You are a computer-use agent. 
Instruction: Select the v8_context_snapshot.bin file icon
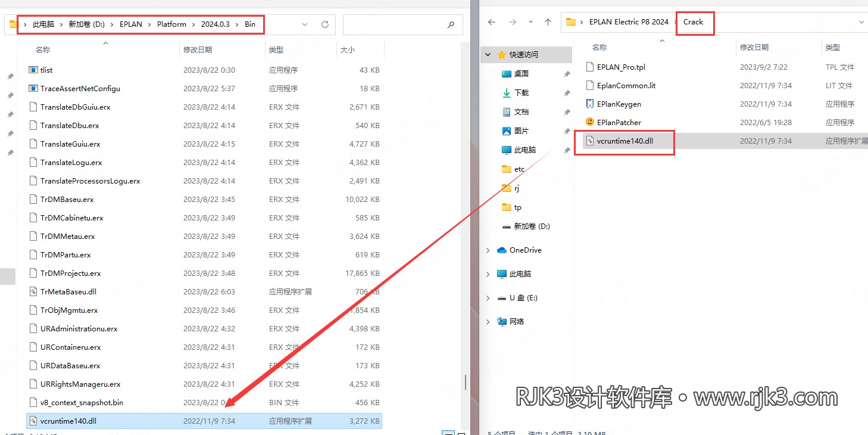[x=33, y=402]
